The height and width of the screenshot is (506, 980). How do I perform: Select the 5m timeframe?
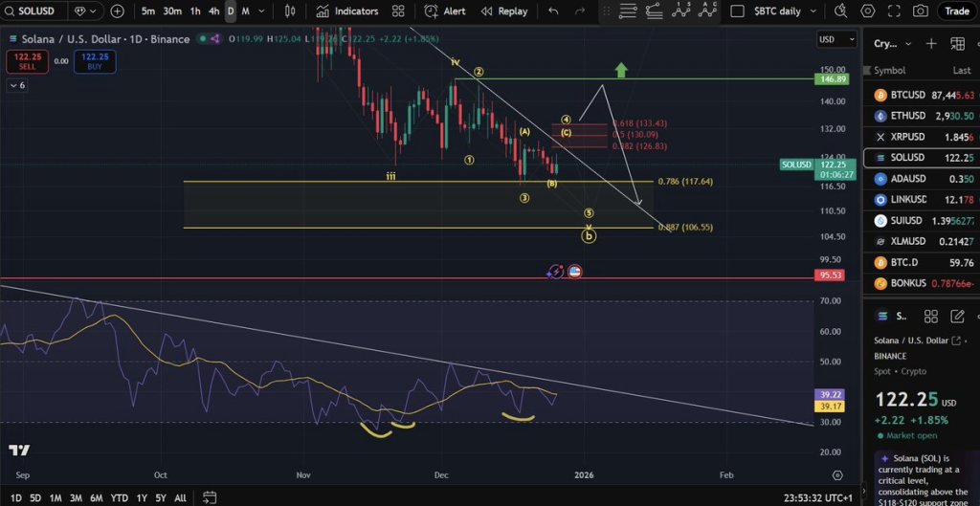[148, 11]
